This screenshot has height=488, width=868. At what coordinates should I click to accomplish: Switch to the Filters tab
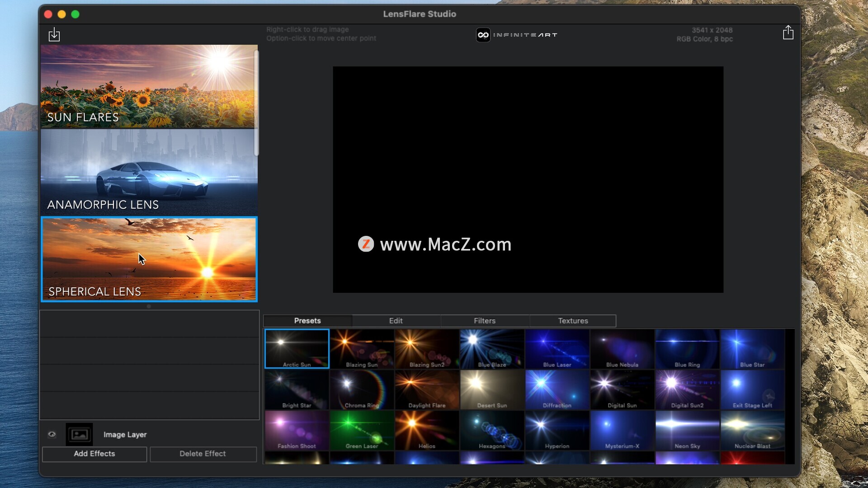pyautogui.click(x=485, y=321)
